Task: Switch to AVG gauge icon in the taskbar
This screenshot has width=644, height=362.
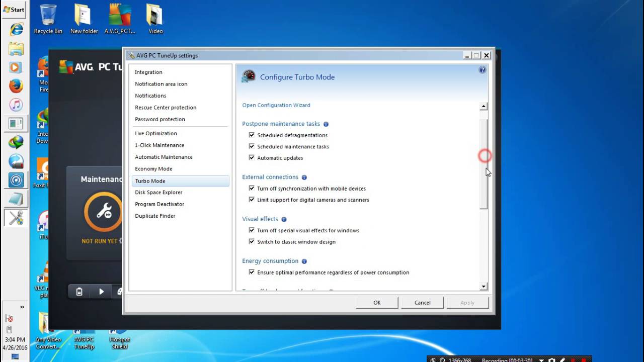Action: tap(16, 180)
